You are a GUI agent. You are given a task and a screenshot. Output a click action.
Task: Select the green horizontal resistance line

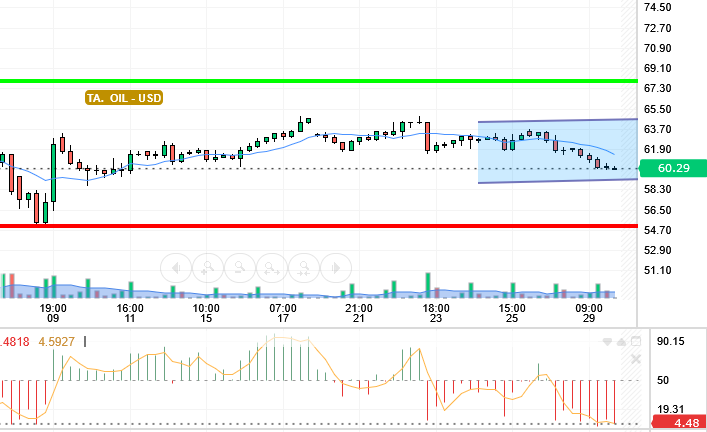(x=319, y=81)
